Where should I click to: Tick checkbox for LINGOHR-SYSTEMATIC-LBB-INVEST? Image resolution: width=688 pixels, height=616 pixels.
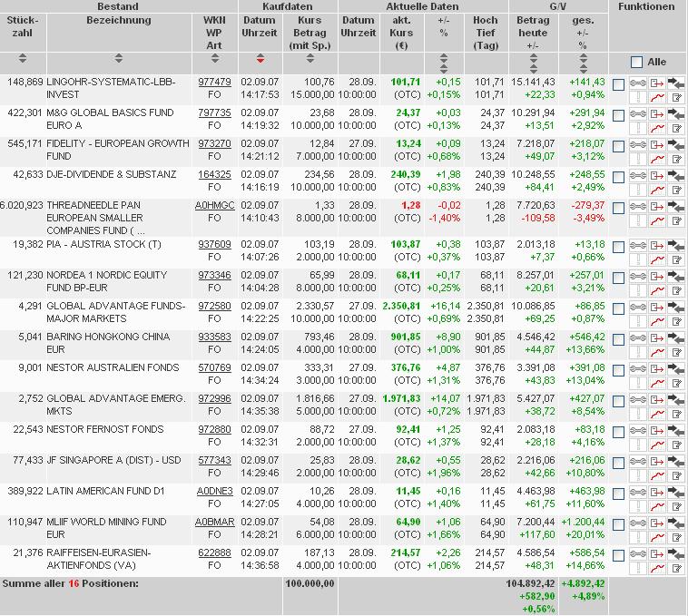pyautogui.click(x=618, y=84)
